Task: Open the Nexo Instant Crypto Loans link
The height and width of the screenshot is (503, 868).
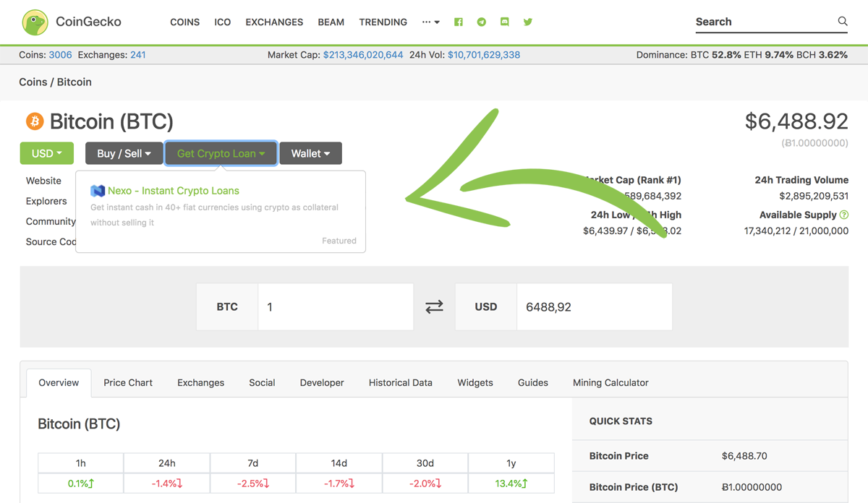Action: (174, 191)
